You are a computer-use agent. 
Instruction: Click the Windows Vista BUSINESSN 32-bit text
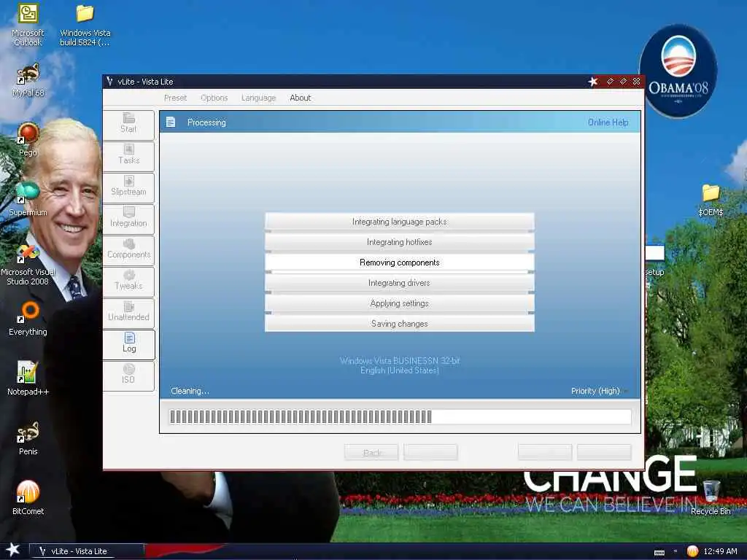point(400,361)
